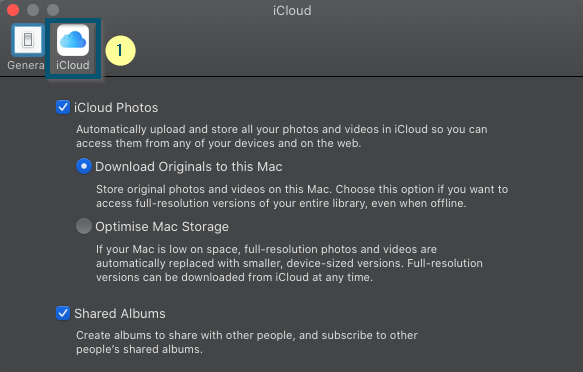Enable the Optimise Mac Storage radio button

tap(84, 226)
